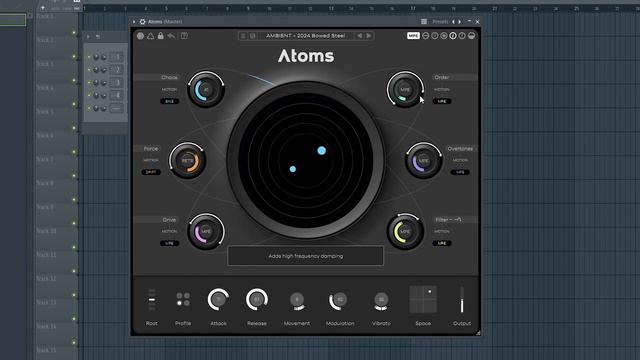The width and height of the screenshot is (640, 360).
Task: Click the Space XY pad
Action: point(423,299)
